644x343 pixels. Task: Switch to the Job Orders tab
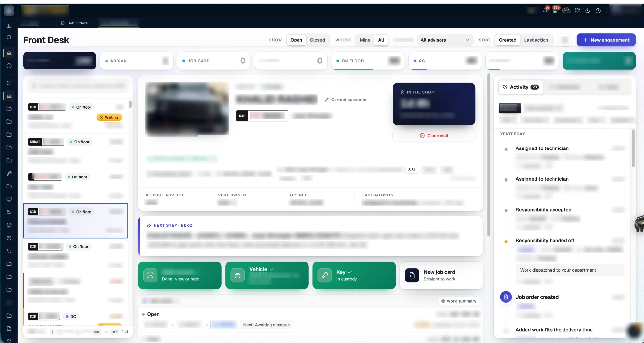[74, 23]
